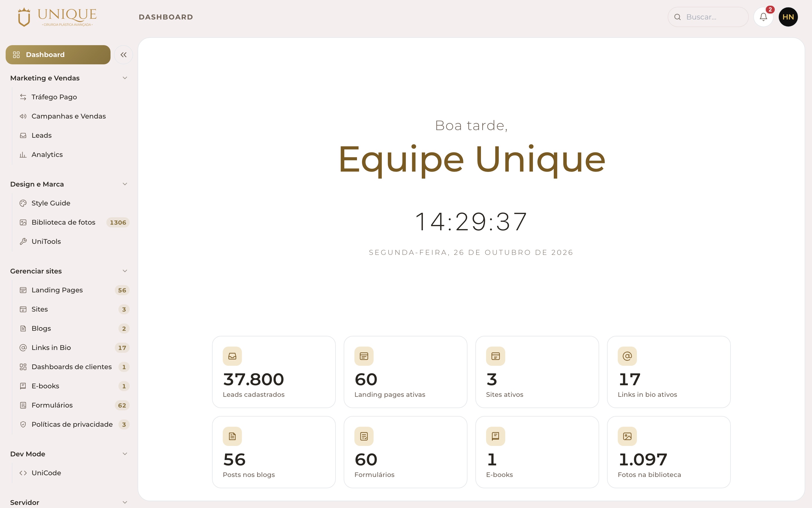812x508 pixels.
Task: Click the Leads cadastrados card icon
Action: coord(232,356)
